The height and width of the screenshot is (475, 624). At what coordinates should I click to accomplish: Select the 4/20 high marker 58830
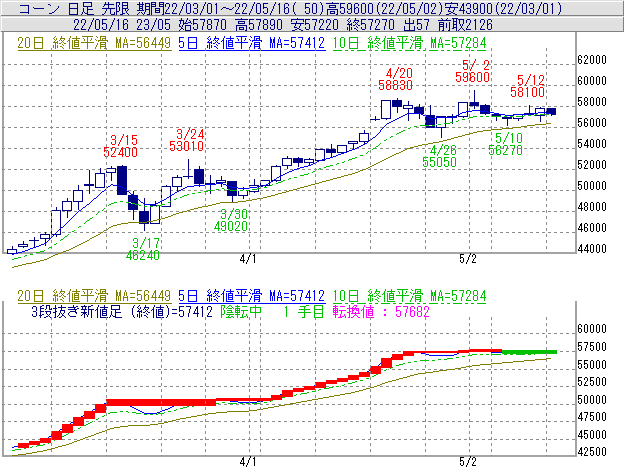(x=399, y=86)
